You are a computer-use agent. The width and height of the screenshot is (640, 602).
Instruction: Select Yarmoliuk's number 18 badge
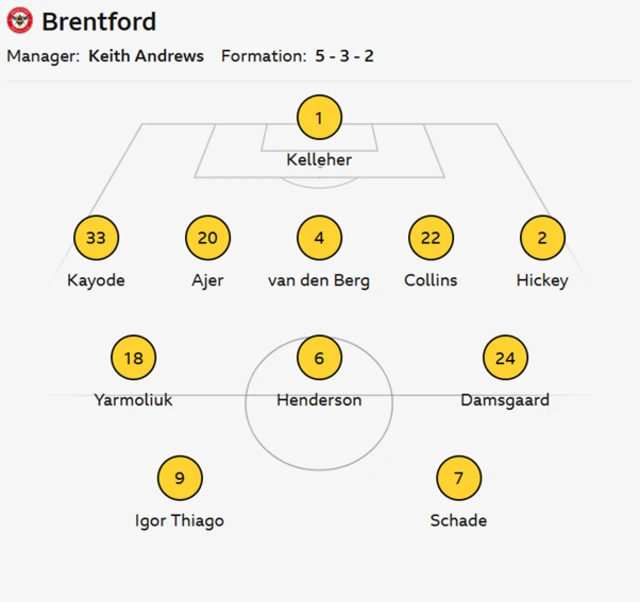(x=133, y=358)
